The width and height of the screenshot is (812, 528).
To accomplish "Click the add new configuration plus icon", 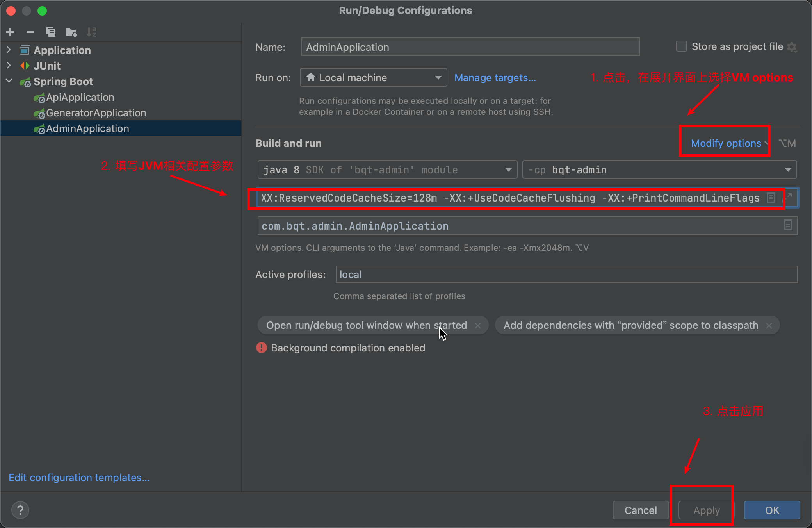I will 11,32.
